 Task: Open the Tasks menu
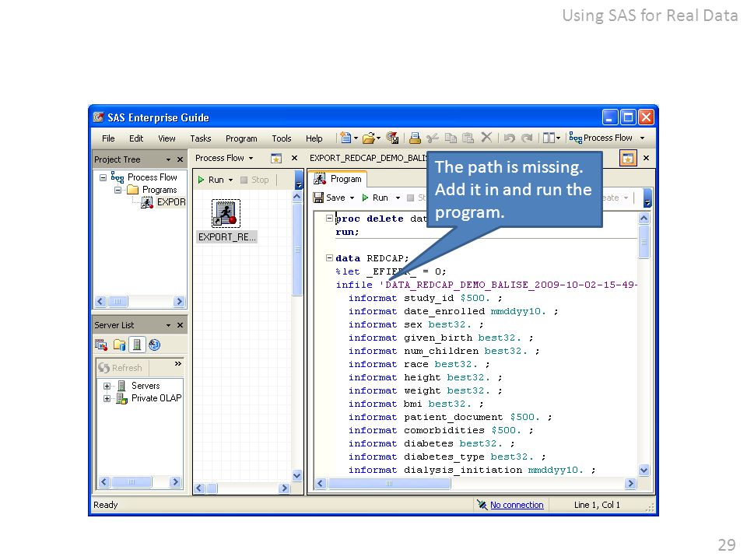click(x=201, y=138)
